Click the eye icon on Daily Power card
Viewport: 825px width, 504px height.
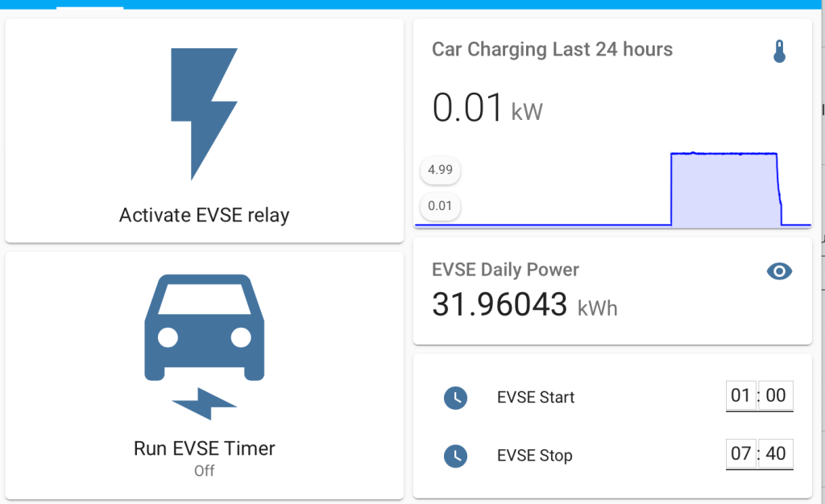[778, 271]
